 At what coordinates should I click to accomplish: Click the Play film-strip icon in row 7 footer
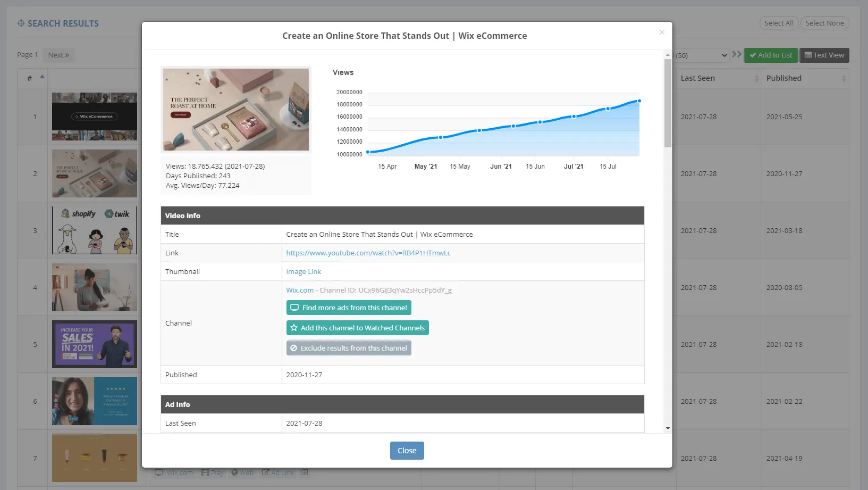click(x=204, y=472)
